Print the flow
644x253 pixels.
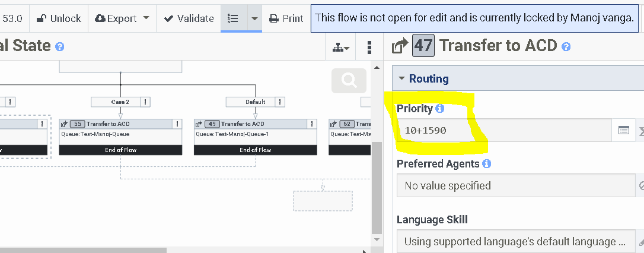pyautogui.click(x=286, y=18)
